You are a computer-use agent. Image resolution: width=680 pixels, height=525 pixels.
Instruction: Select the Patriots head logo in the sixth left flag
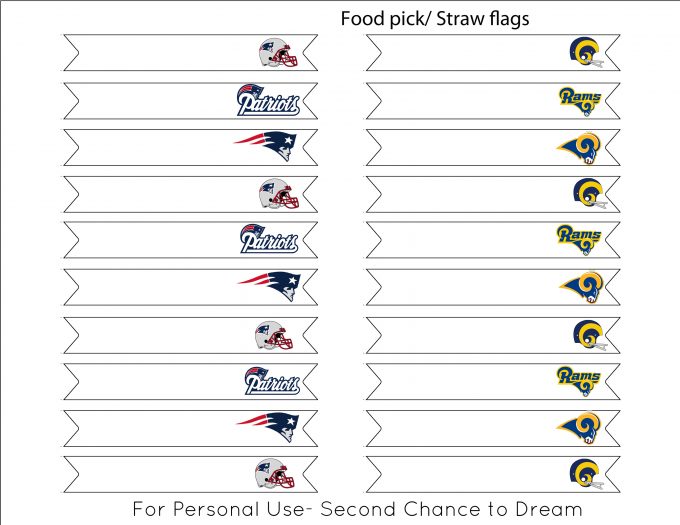point(269,286)
